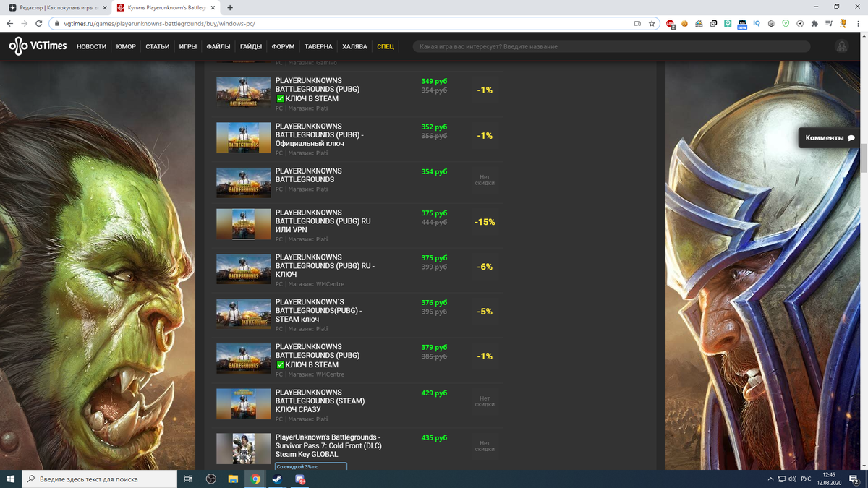
Task: Open the ТАВЕРНА menu item
Action: point(318,46)
